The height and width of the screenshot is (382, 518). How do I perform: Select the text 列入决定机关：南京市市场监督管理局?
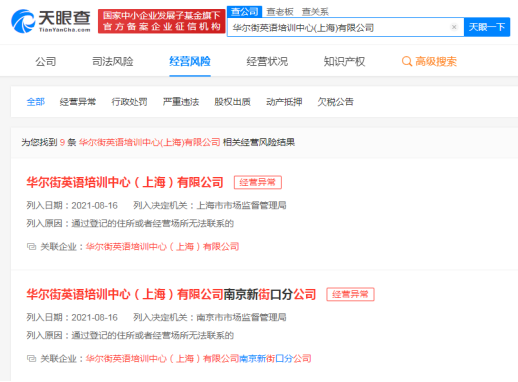[210, 317]
